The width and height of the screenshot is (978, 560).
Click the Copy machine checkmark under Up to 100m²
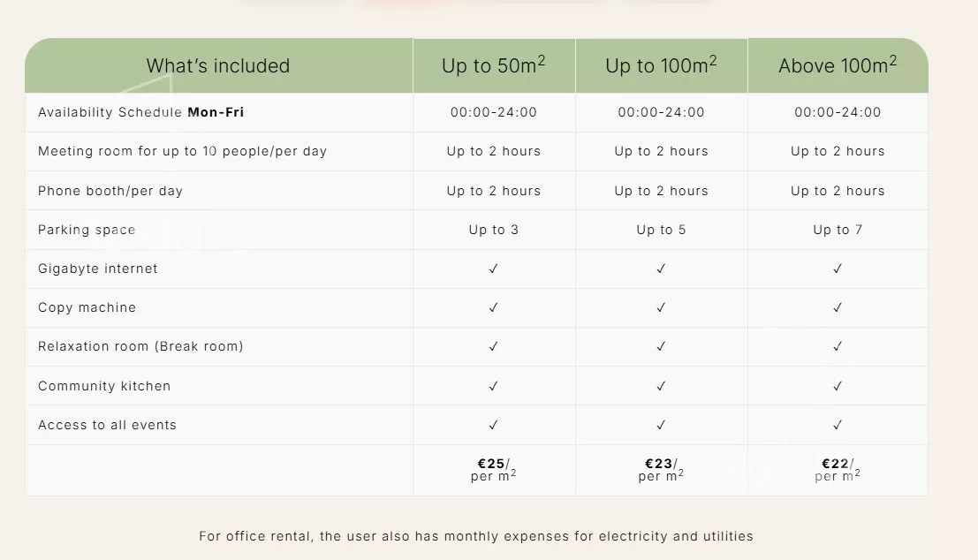coord(661,307)
